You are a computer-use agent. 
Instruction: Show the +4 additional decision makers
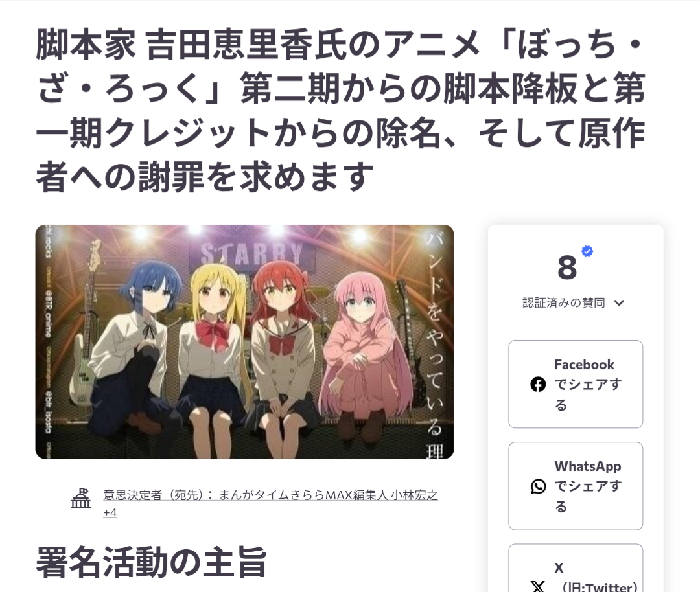coord(110,512)
